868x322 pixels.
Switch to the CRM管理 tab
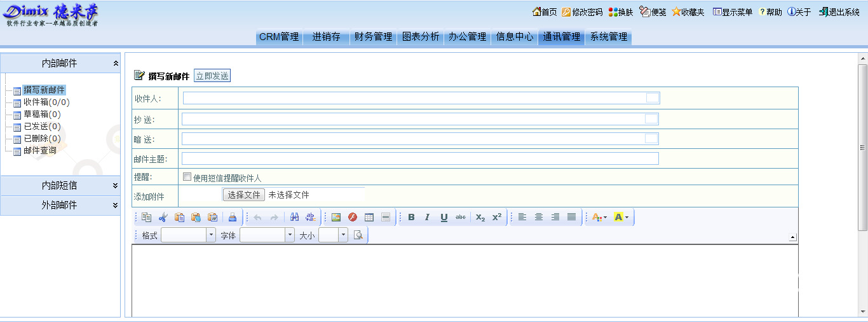[278, 37]
